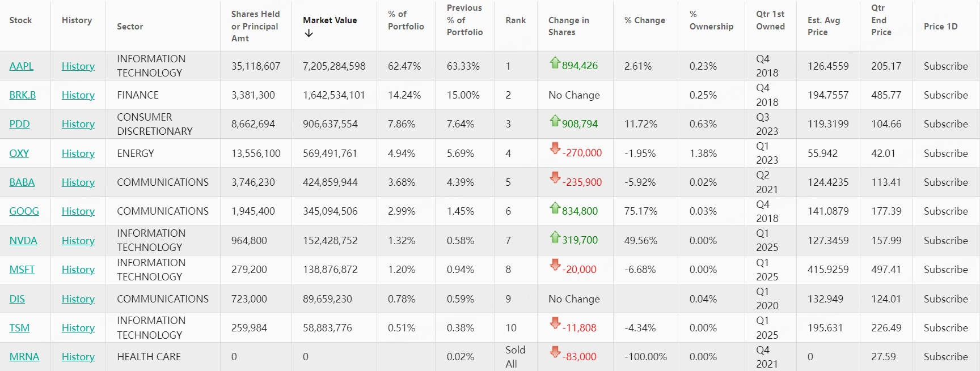Viewport: 980px width, 371px height.
Task: Sort by the % Ownership column header
Action: [x=711, y=20]
